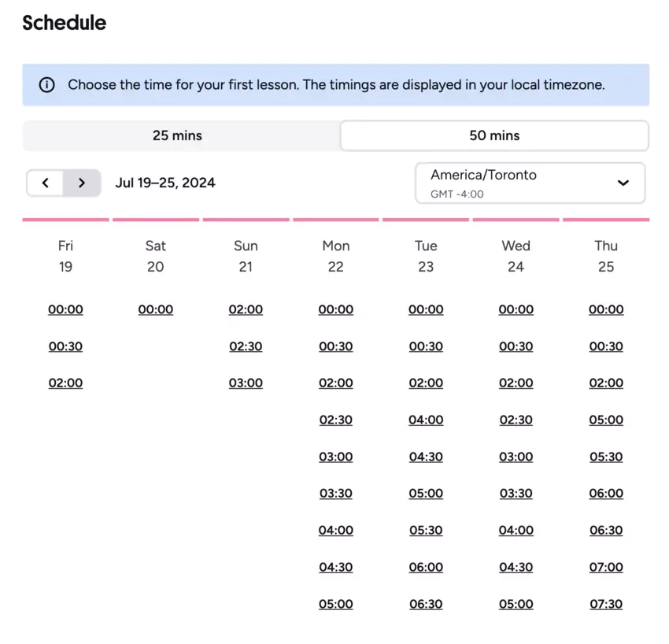Select the 04:30 slot on Wednesday 24
This screenshot has height=644, width=669.
coord(516,567)
